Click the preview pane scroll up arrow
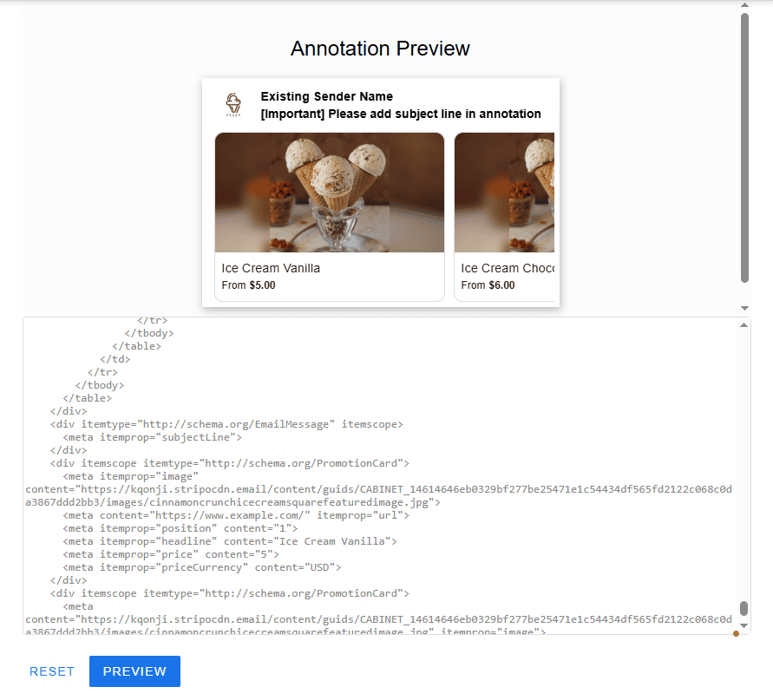Viewport: 773px width, 700px height. point(744,6)
